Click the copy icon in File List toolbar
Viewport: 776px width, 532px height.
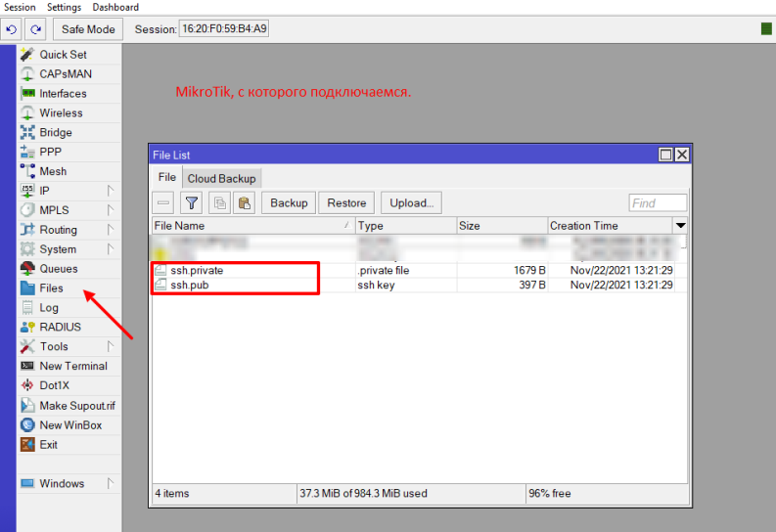[x=219, y=202]
